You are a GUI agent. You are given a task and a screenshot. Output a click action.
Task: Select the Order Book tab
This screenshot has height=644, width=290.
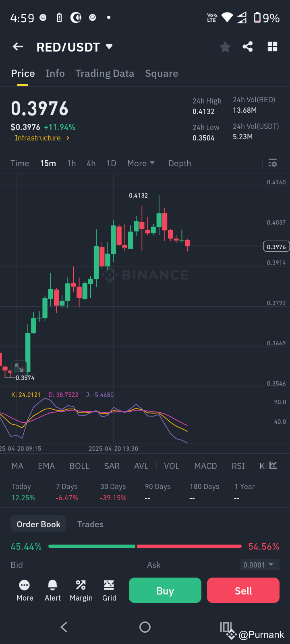pyautogui.click(x=38, y=524)
